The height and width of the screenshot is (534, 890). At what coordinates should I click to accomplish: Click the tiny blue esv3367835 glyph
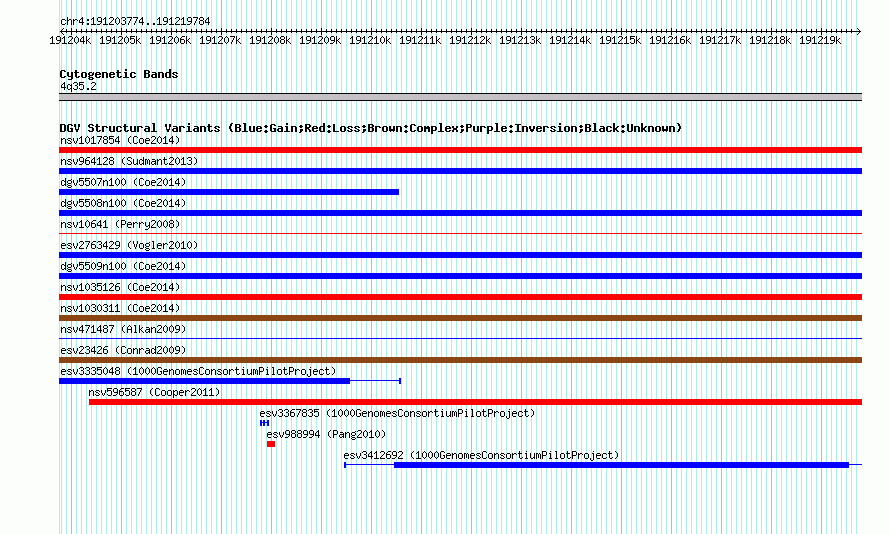click(x=264, y=423)
